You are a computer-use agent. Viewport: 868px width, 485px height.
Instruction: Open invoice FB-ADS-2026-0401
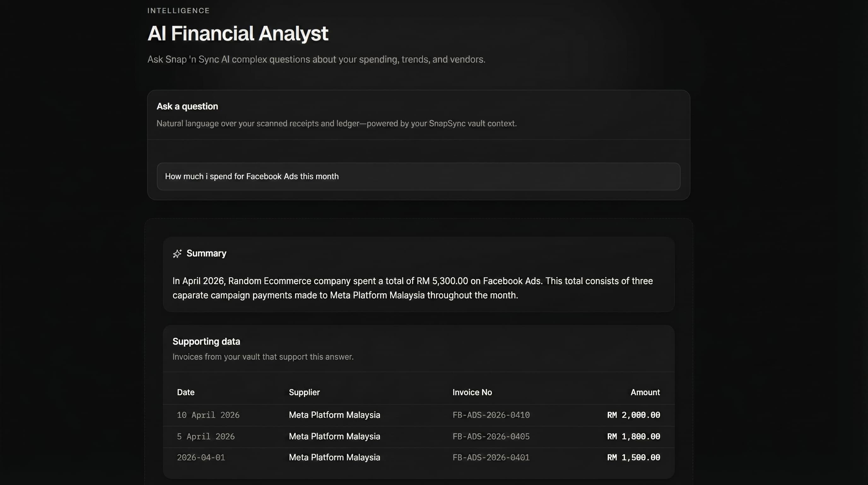tap(491, 458)
